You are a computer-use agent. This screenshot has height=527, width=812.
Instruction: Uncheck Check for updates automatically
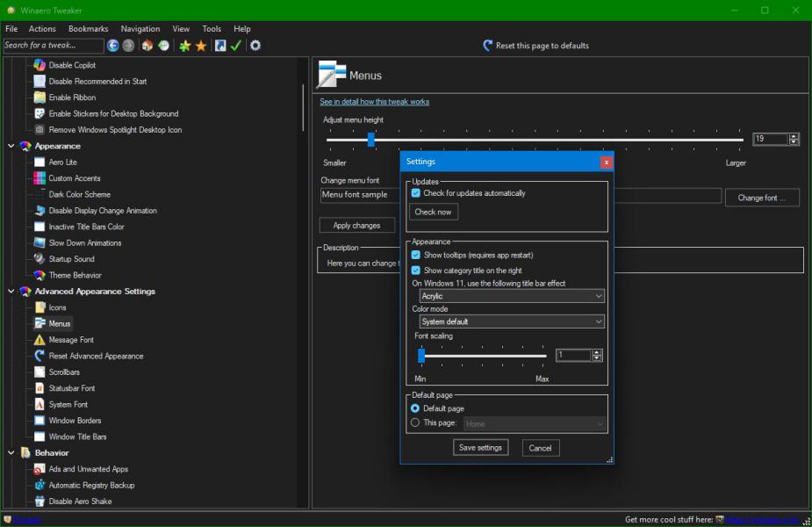click(x=416, y=193)
